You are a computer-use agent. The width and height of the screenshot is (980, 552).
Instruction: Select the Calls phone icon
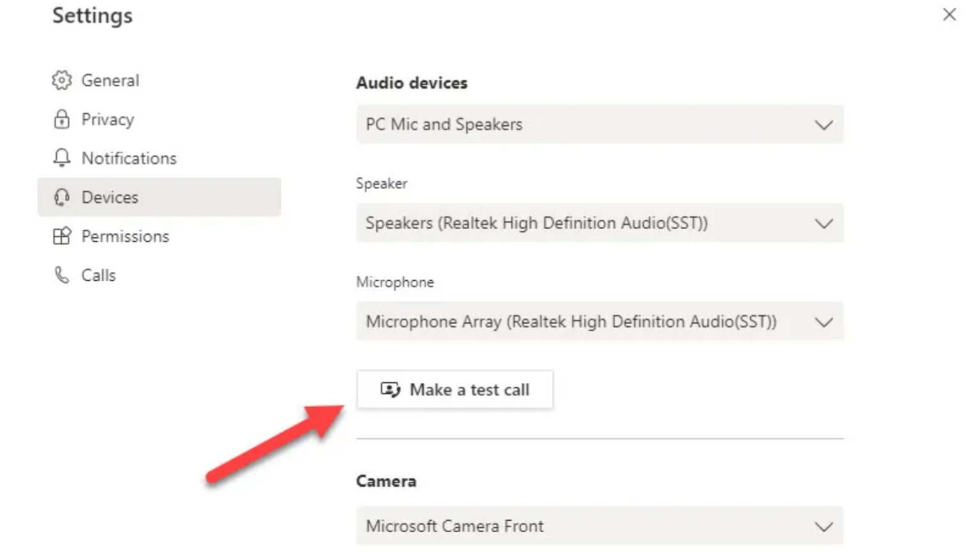(61, 275)
